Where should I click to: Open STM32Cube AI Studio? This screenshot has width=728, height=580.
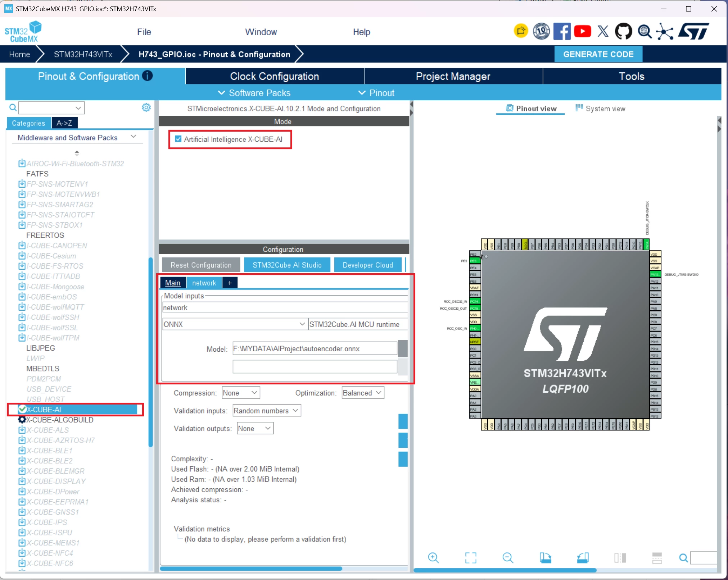[287, 265]
